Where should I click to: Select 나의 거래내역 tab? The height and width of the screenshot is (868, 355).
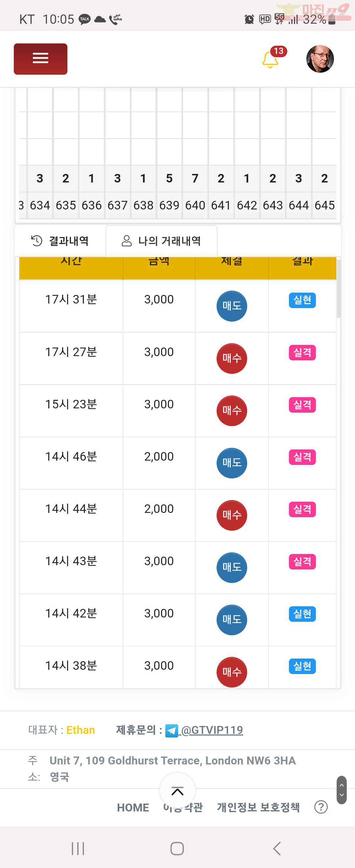pyautogui.click(x=161, y=241)
